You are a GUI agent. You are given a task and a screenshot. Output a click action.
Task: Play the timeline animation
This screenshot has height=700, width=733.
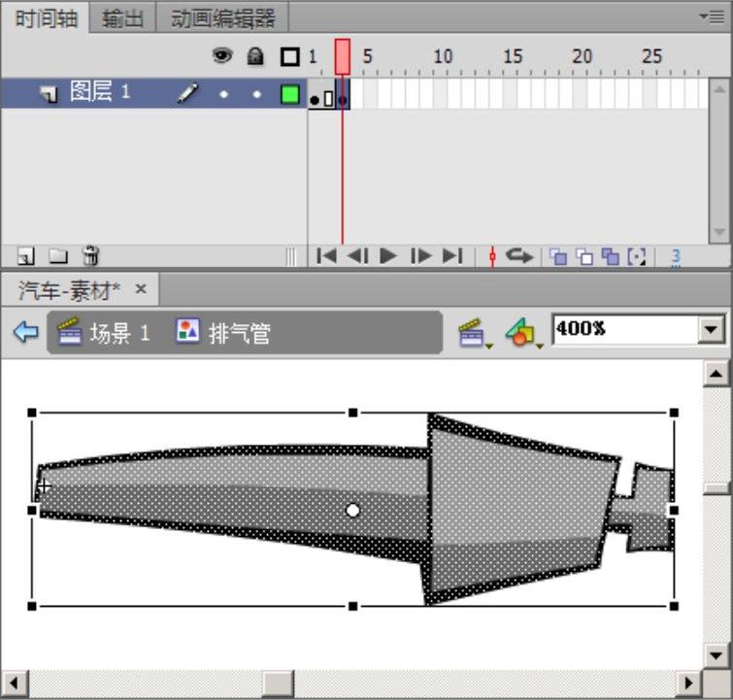388,256
